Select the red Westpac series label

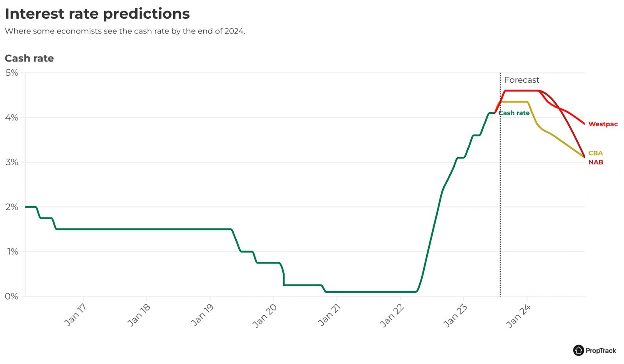coord(603,124)
